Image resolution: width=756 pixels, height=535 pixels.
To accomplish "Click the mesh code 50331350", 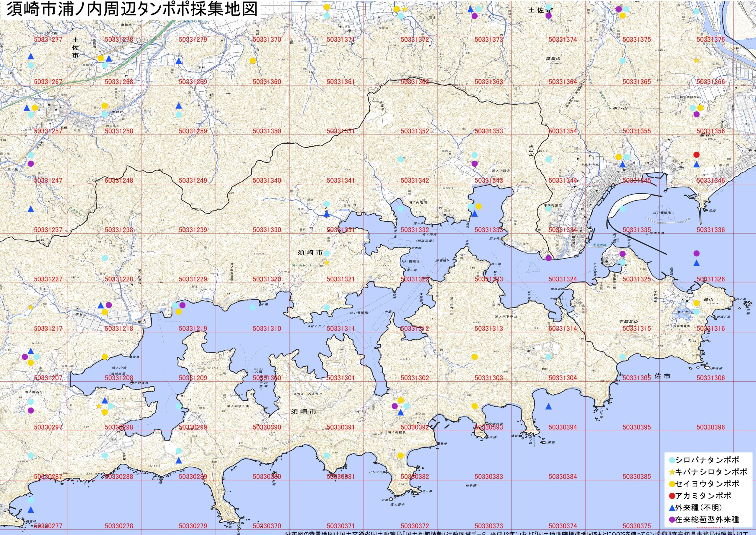I will (267, 131).
